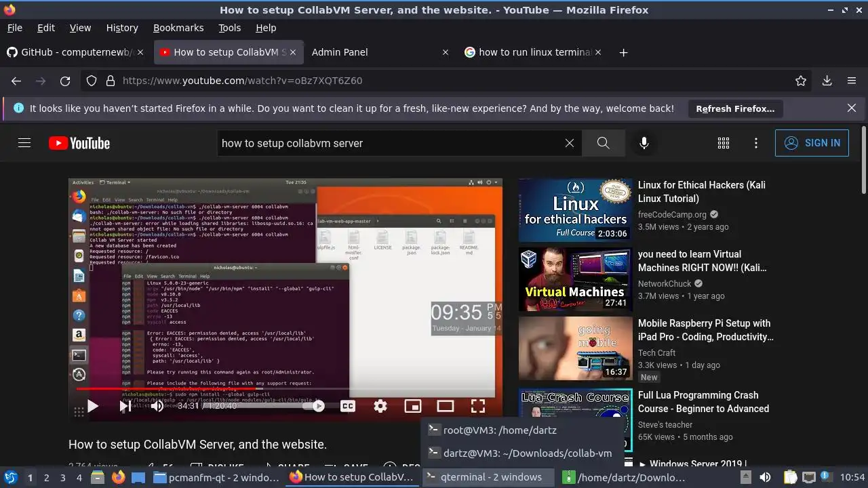Open the taskbar start menu
Viewport: 868px width, 488px height.
click(11, 477)
